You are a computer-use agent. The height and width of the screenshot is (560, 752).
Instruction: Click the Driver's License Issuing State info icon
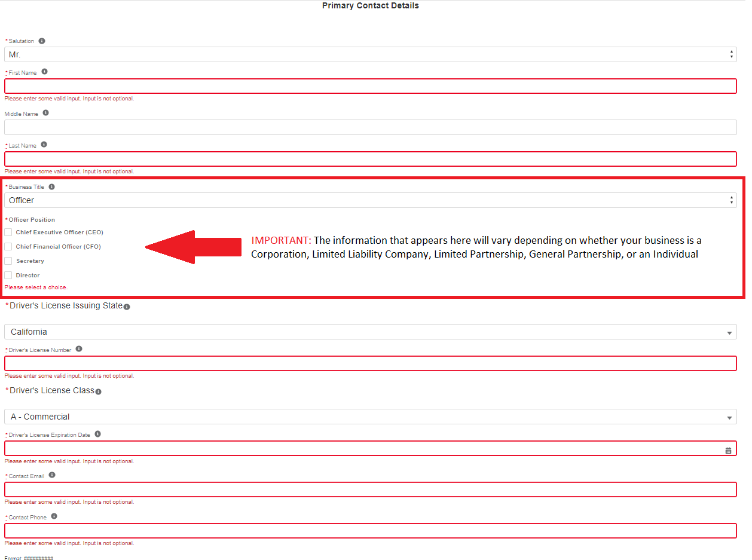(127, 307)
